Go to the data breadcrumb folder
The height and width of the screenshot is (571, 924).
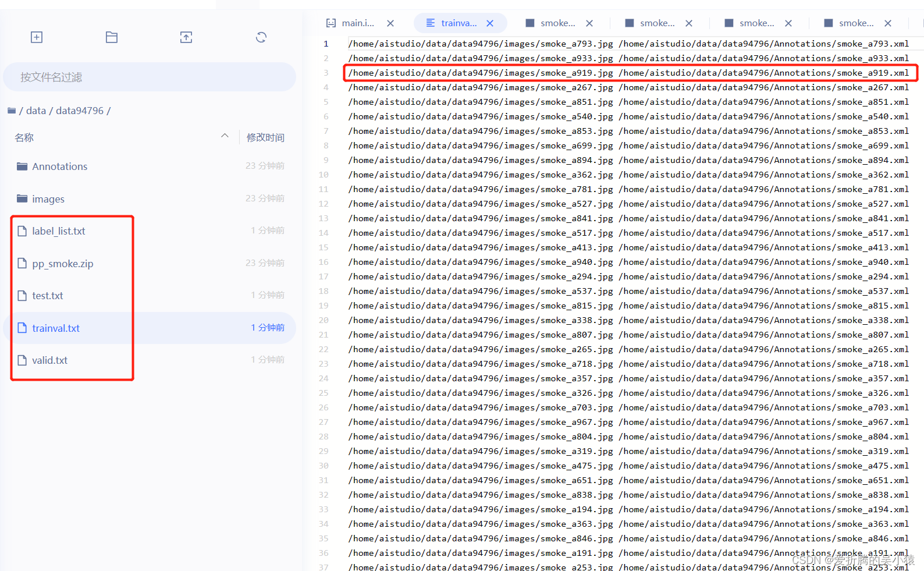(x=36, y=111)
